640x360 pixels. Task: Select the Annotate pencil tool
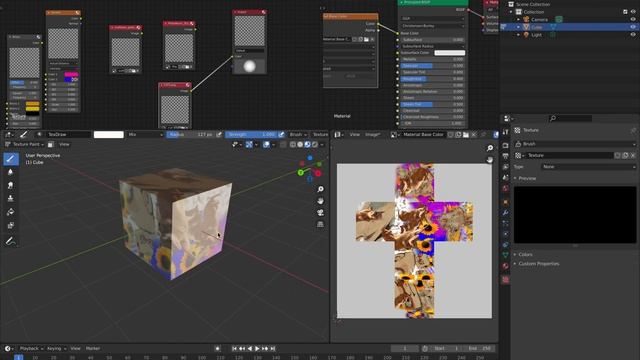point(11,241)
